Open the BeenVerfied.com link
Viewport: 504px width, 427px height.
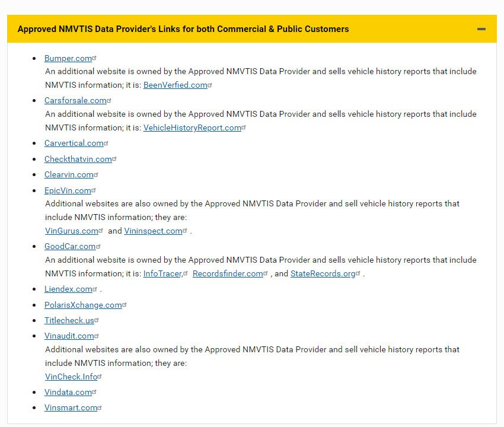click(x=175, y=85)
